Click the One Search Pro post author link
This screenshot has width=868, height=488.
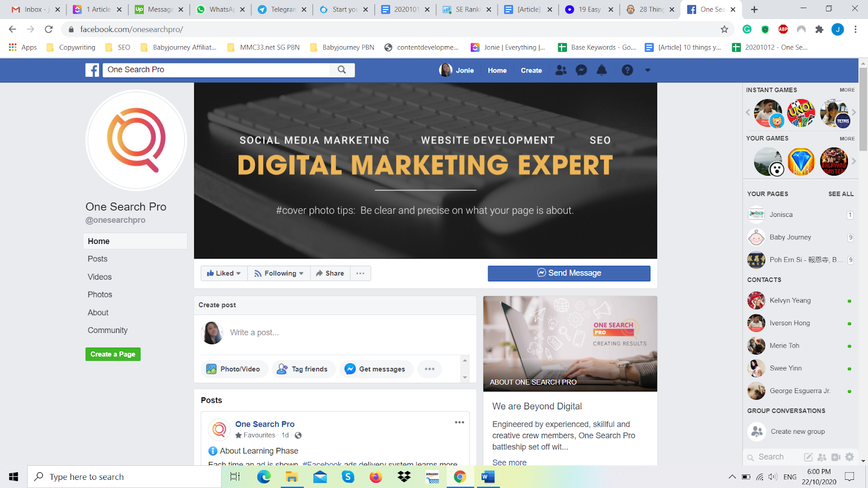pyautogui.click(x=265, y=425)
